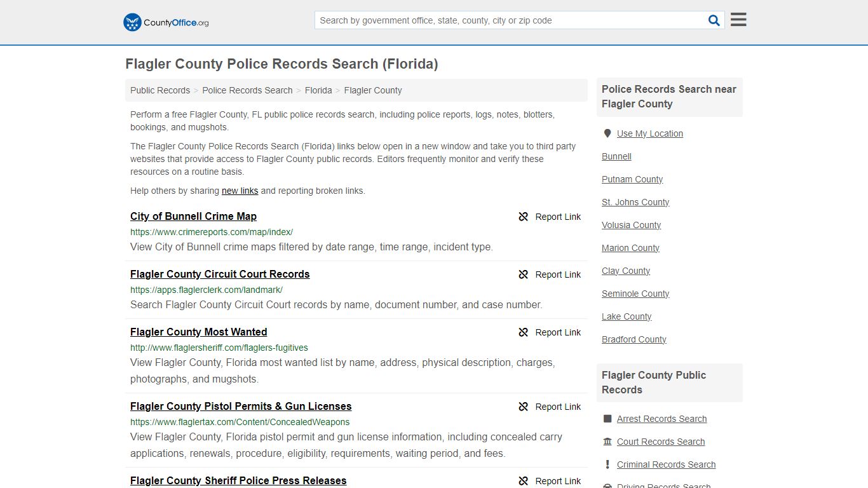Screen dimensions: 868x488
Task: Open Marion County link
Action: click(630, 248)
